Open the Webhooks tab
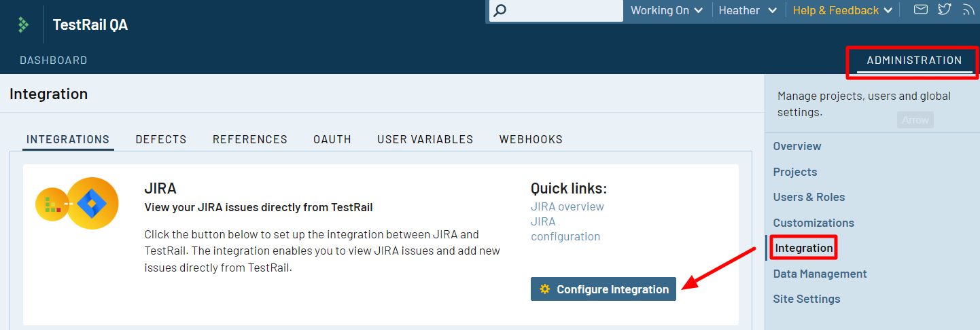 531,139
